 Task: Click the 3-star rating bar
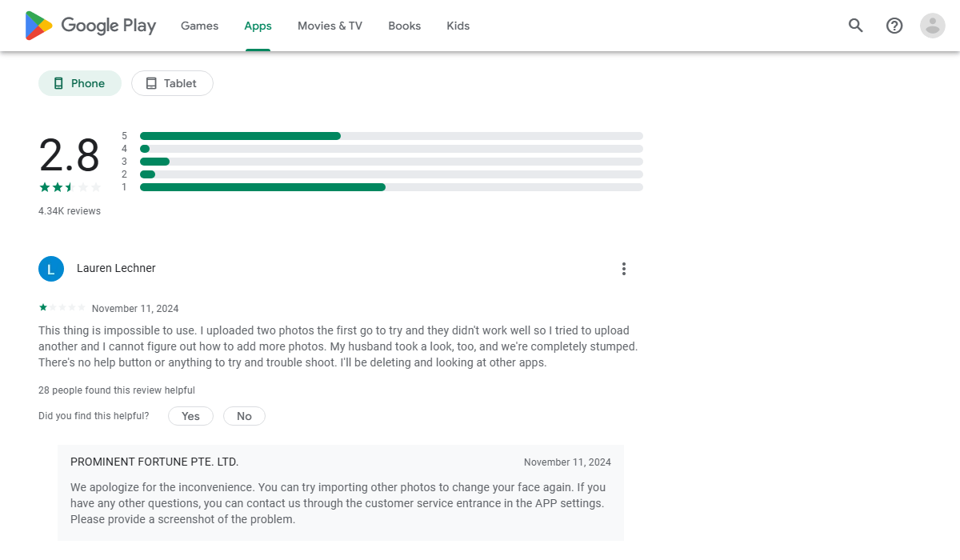tap(391, 162)
